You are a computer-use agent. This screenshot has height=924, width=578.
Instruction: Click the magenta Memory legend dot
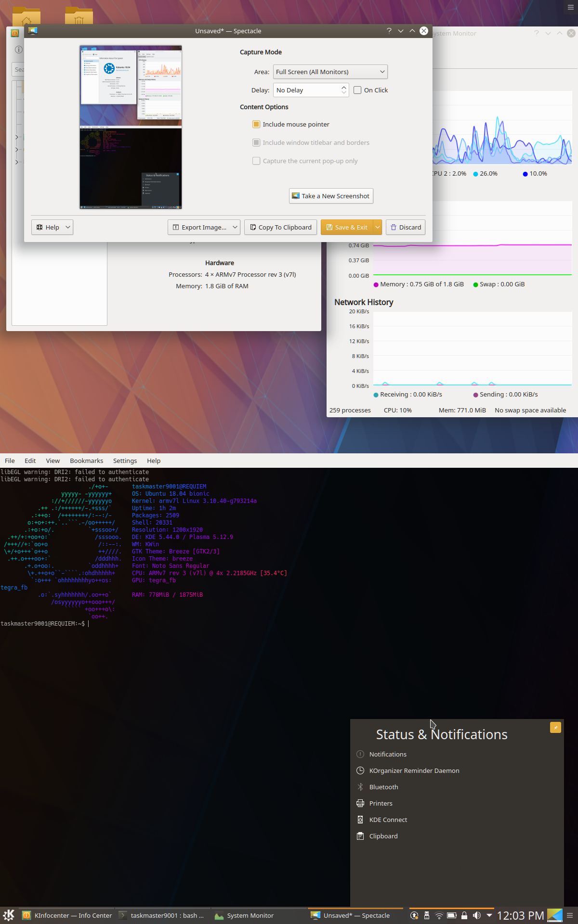[376, 284]
